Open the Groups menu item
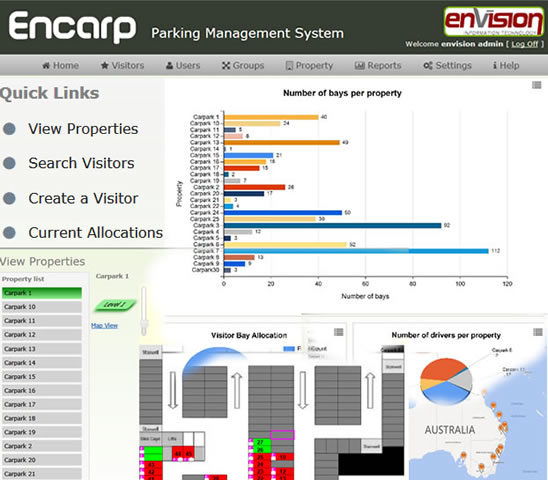This screenshot has width=548, height=480. pos(243,65)
